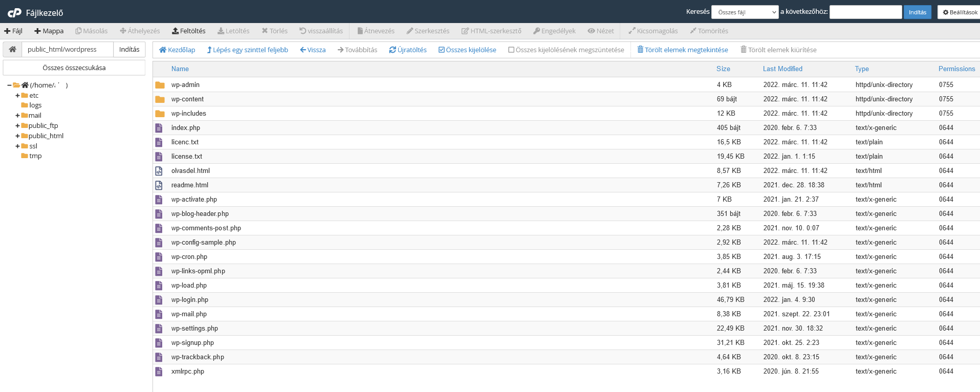Expand the public_html folder in tree
Image resolution: width=980 pixels, height=392 pixels.
click(x=17, y=136)
